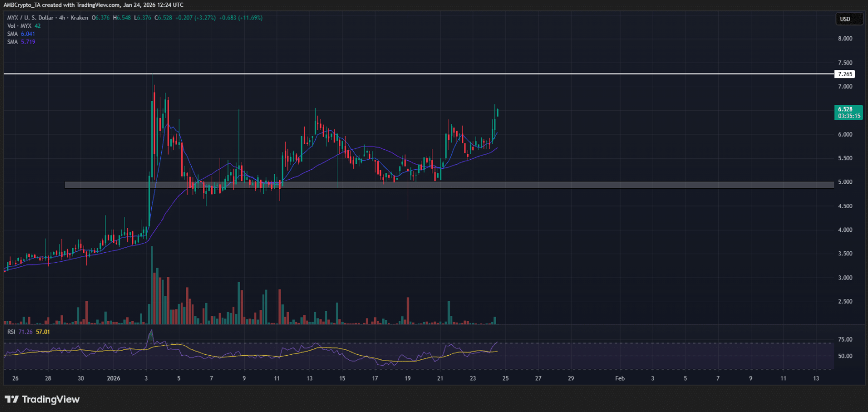Viewport: 868px width, 412px height.
Task: Select the RSI indicator legend label
Action: (x=11, y=332)
